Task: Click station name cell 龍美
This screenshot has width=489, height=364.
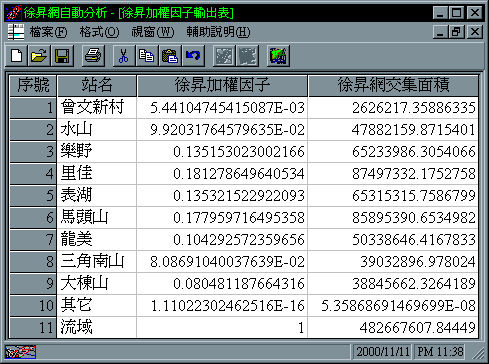Action: [x=97, y=240]
